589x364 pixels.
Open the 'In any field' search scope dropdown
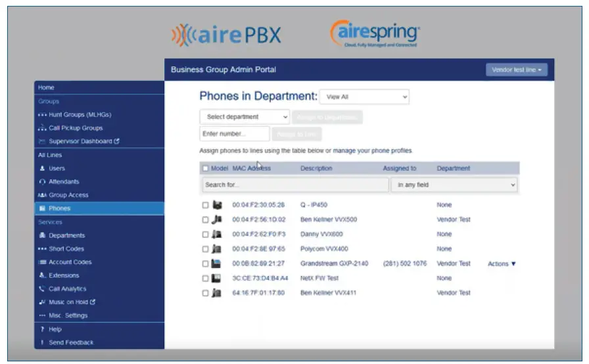click(x=454, y=185)
